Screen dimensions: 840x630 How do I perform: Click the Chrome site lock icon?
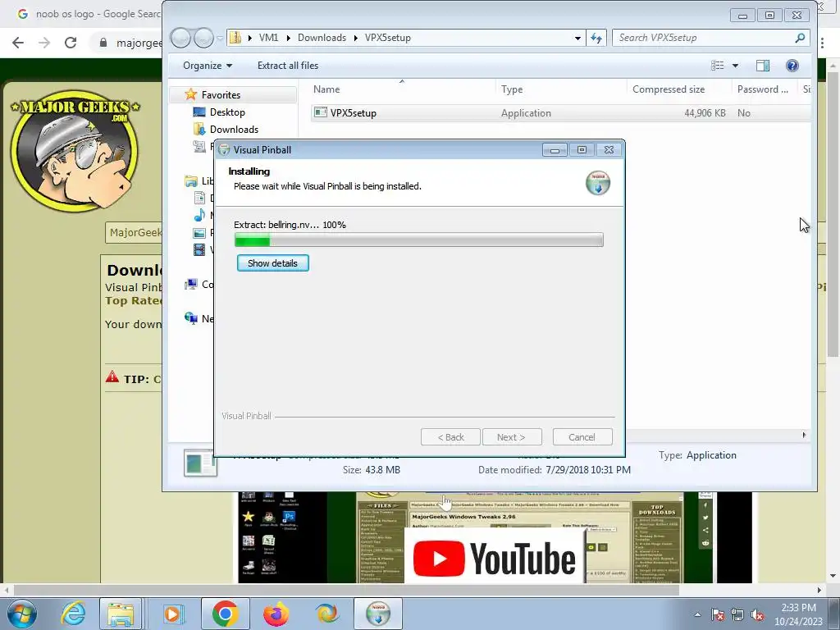[103, 43]
